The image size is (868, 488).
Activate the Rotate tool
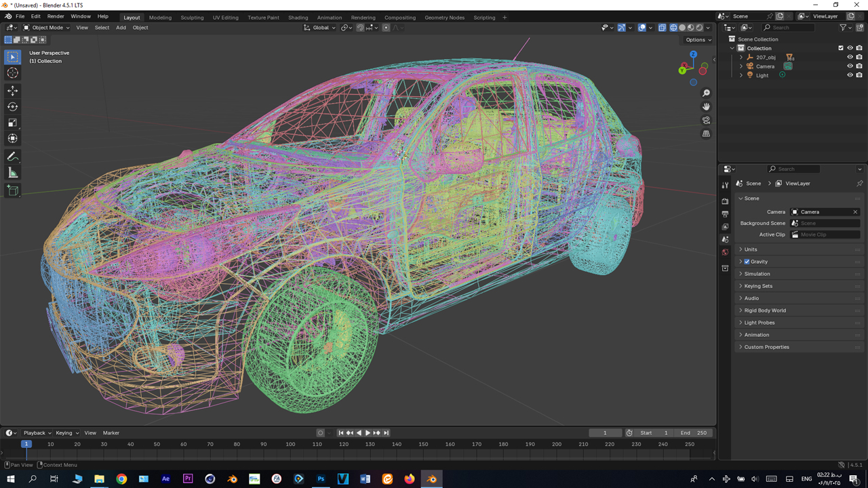coord(12,106)
